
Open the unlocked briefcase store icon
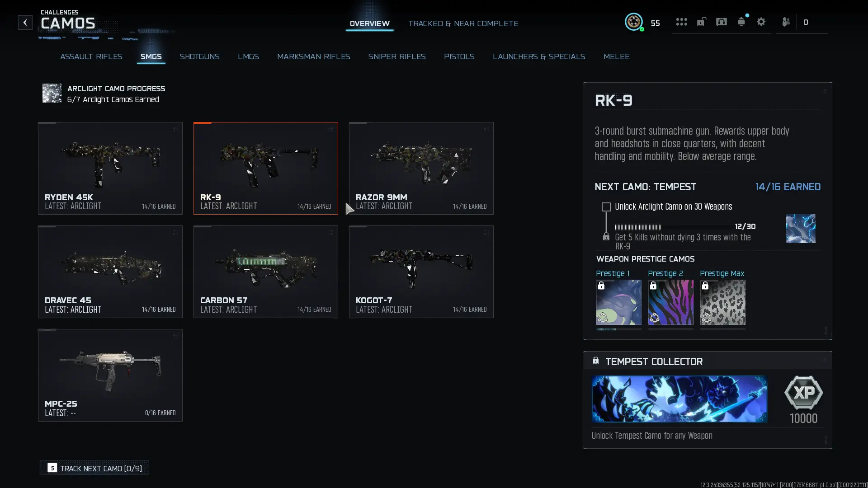(x=701, y=22)
